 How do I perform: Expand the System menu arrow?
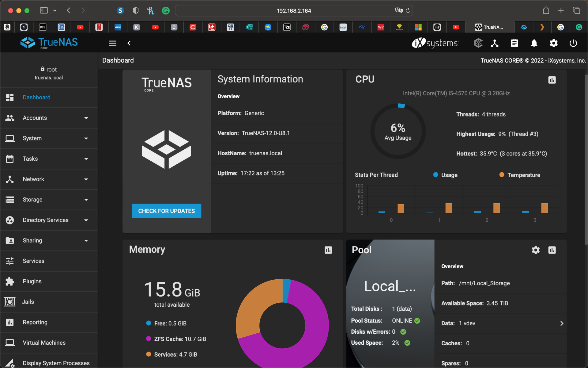[x=86, y=139]
